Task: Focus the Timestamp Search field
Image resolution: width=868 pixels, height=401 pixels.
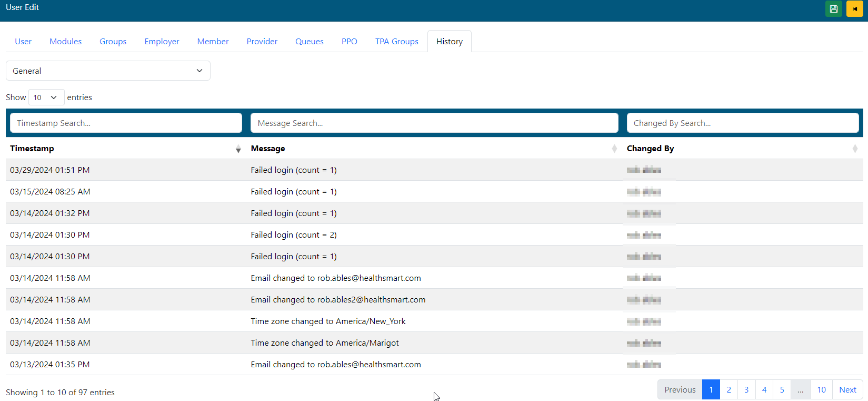Action: coord(126,123)
